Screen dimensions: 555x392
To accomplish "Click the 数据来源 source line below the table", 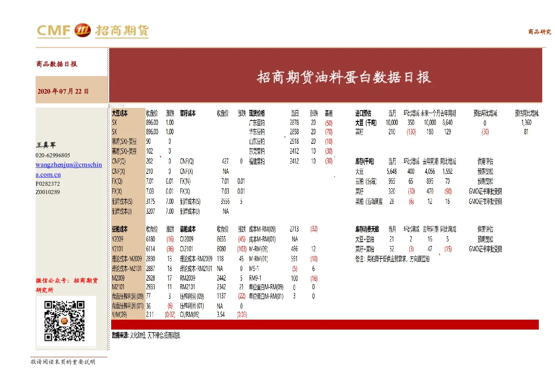I will coord(146,335).
